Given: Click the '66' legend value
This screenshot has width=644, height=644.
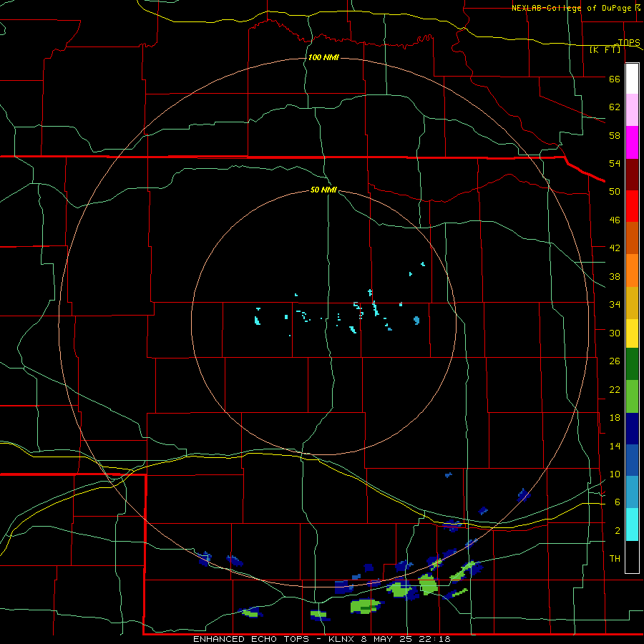Looking at the screenshot, I should [x=615, y=79].
